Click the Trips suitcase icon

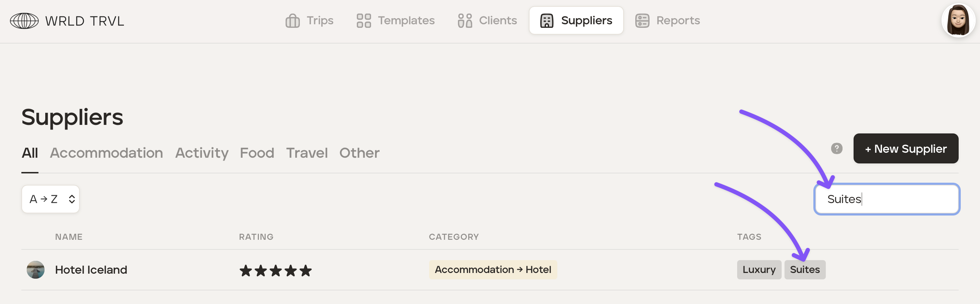click(x=292, y=21)
